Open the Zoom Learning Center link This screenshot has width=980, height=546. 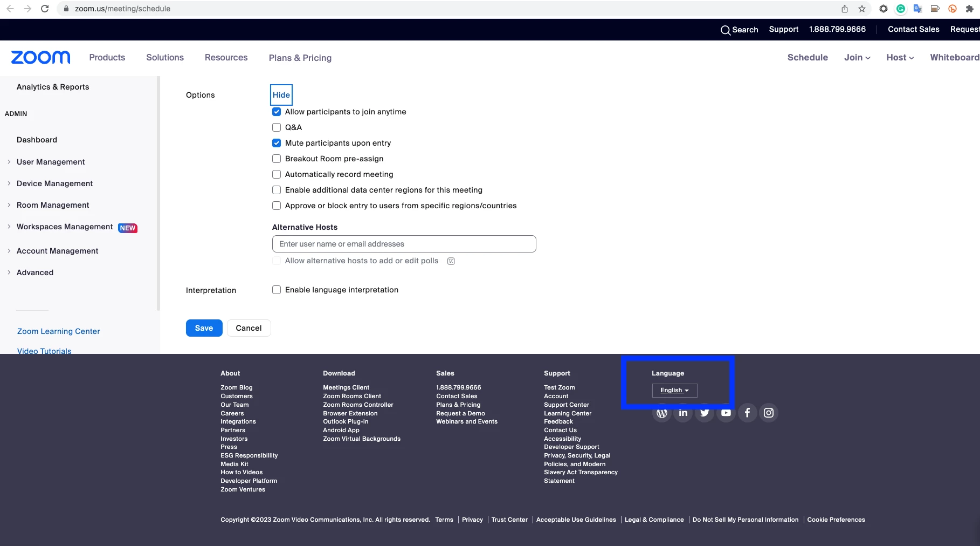tap(58, 331)
